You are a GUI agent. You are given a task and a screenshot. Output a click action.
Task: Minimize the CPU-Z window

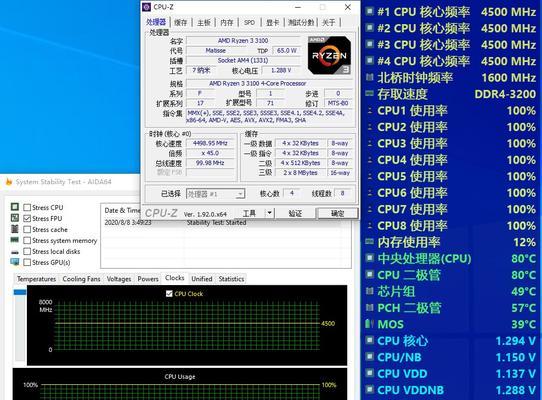coord(298,7)
